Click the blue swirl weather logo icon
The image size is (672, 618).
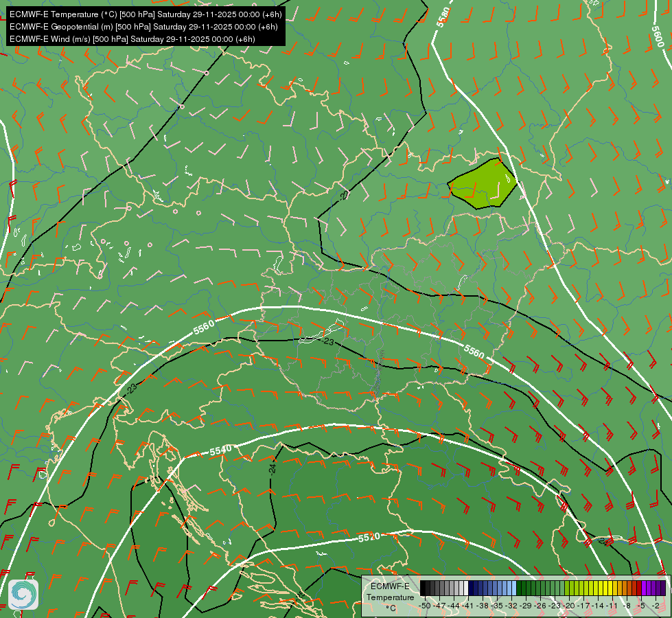23,595
